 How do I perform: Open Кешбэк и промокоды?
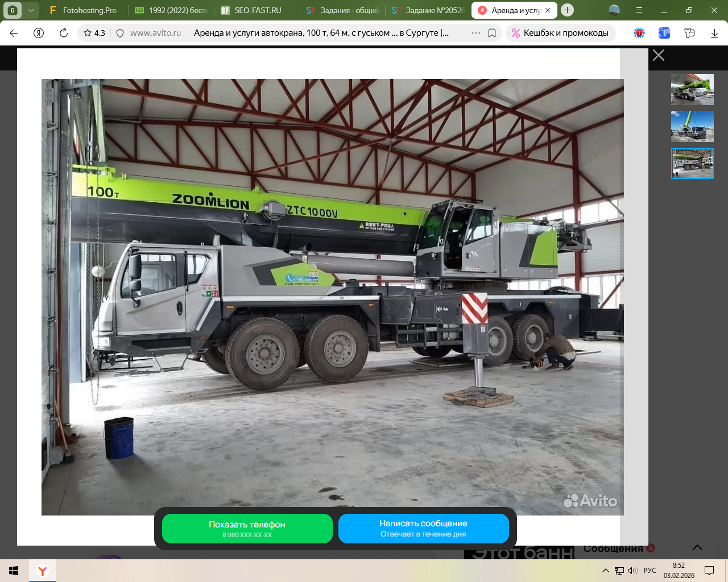click(x=560, y=33)
